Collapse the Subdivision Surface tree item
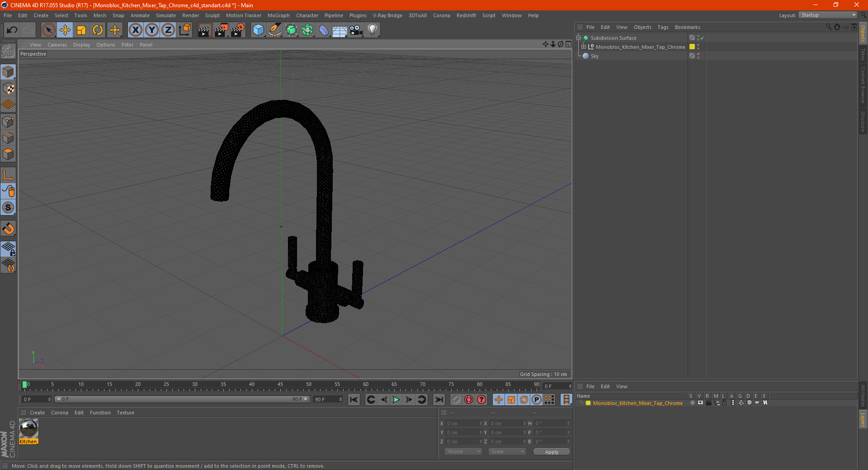Viewport: 868px width, 470px height. 579,38
